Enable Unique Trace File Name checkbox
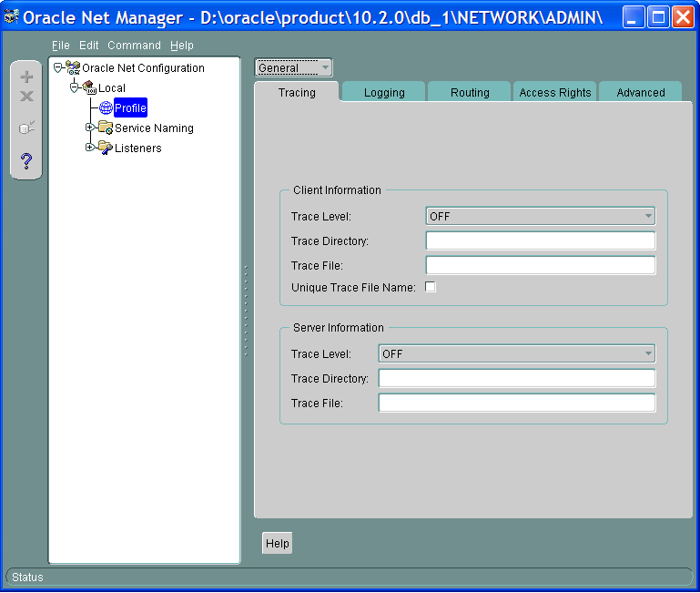 (431, 287)
